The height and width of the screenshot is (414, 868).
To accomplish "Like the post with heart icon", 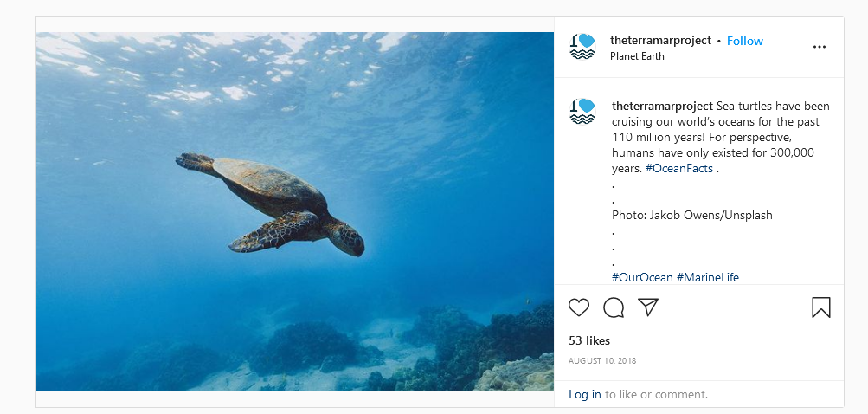I will 579,307.
